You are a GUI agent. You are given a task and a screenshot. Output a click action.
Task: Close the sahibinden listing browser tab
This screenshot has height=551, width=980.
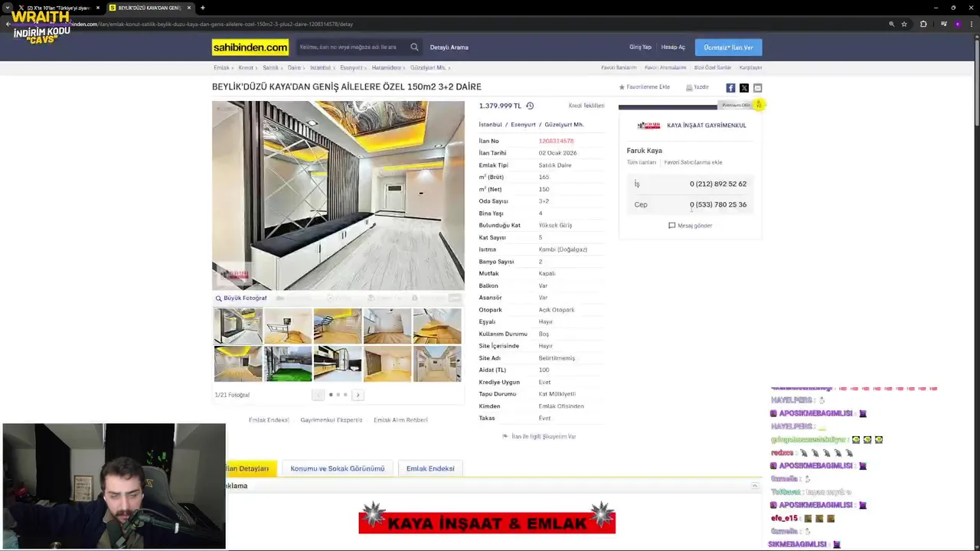[189, 8]
